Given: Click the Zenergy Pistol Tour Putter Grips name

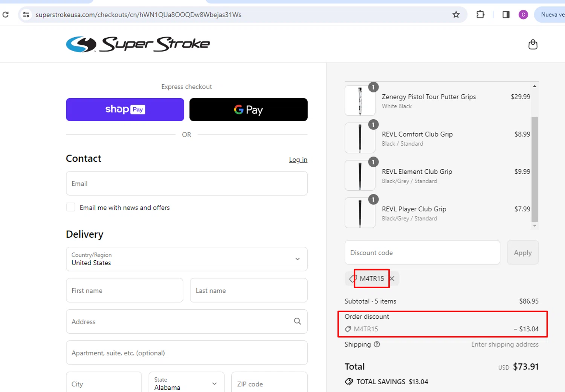Looking at the screenshot, I should 429,97.
